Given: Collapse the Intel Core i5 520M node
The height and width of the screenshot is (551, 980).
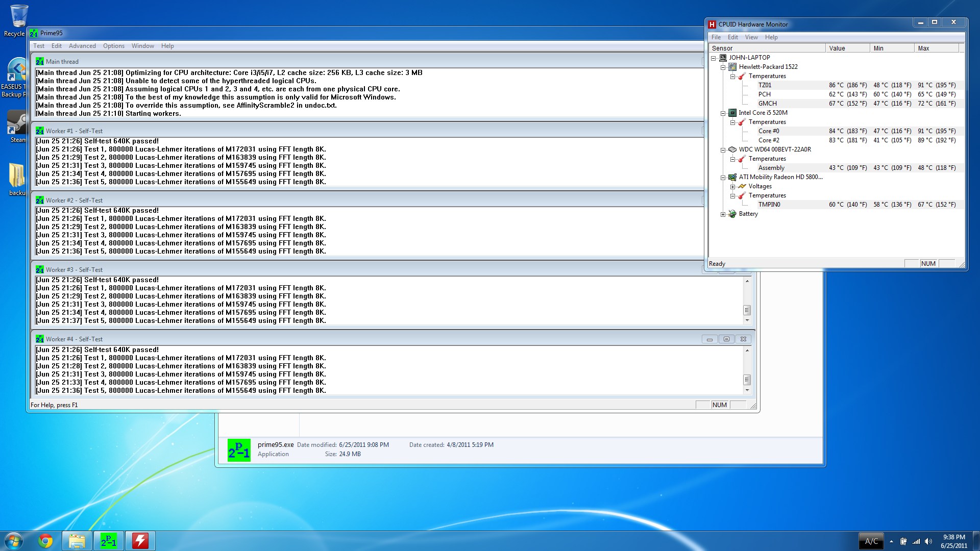Looking at the screenshot, I should [x=723, y=113].
